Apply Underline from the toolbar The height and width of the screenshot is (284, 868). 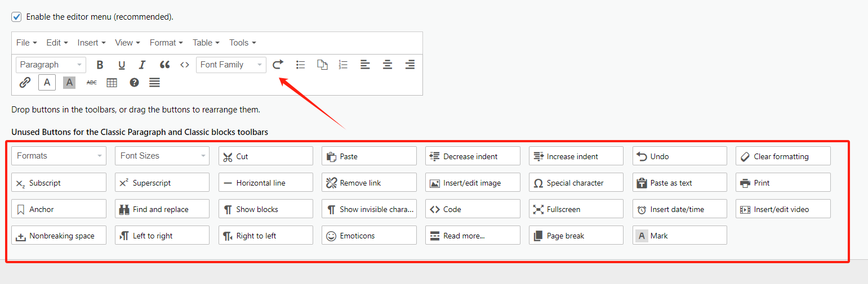pyautogui.click(x=121, y=65)
